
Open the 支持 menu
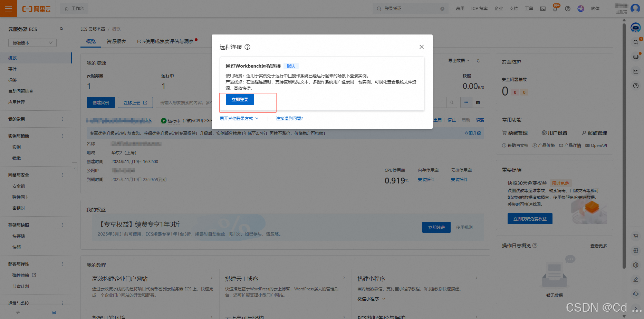click(x=514, y=9)
